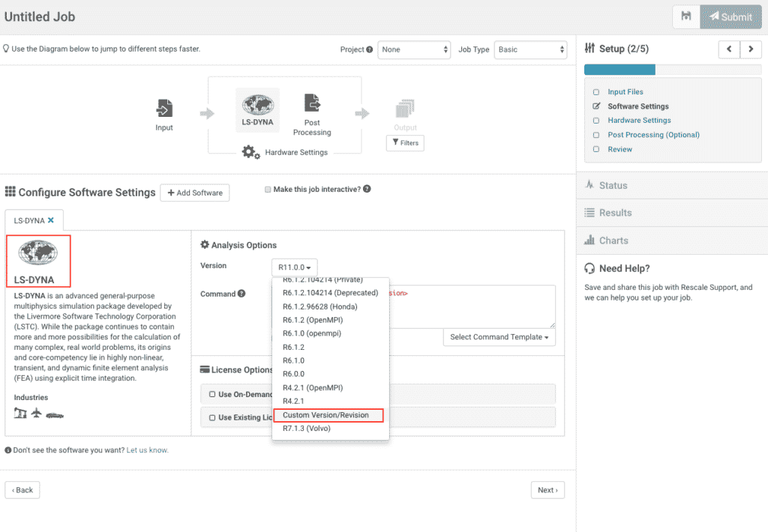Choose R6.1.2.104214 (Deprecated) version

(330, 293)
